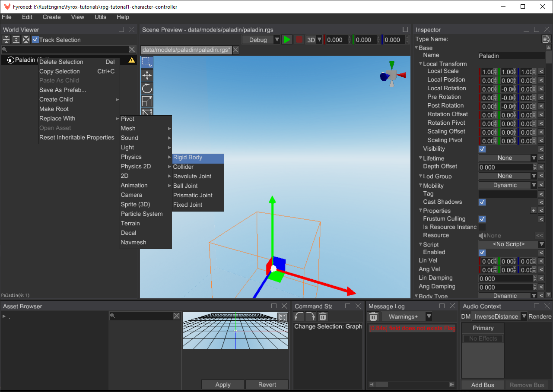Open the Utils menu
553x392 pixels.
[x=100, y=17]
